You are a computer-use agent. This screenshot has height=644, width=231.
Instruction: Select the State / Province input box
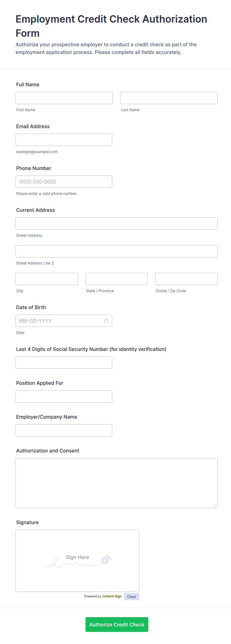tap(116, 279)
